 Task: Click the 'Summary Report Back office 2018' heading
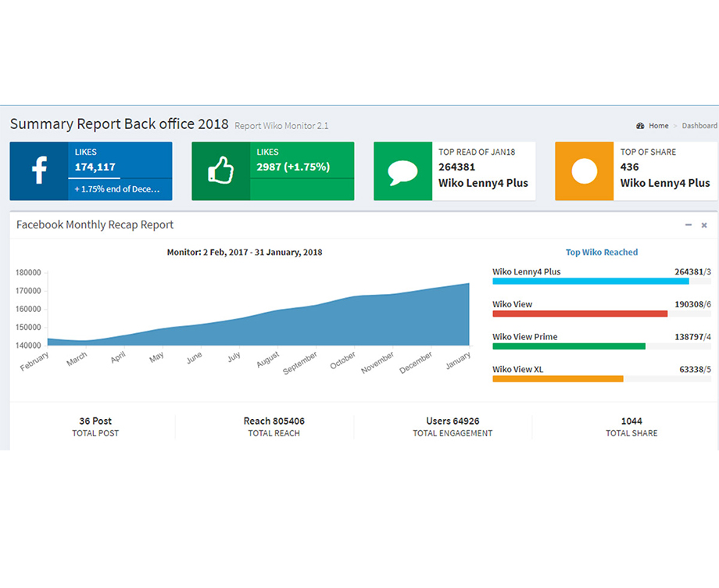point(120,124)
